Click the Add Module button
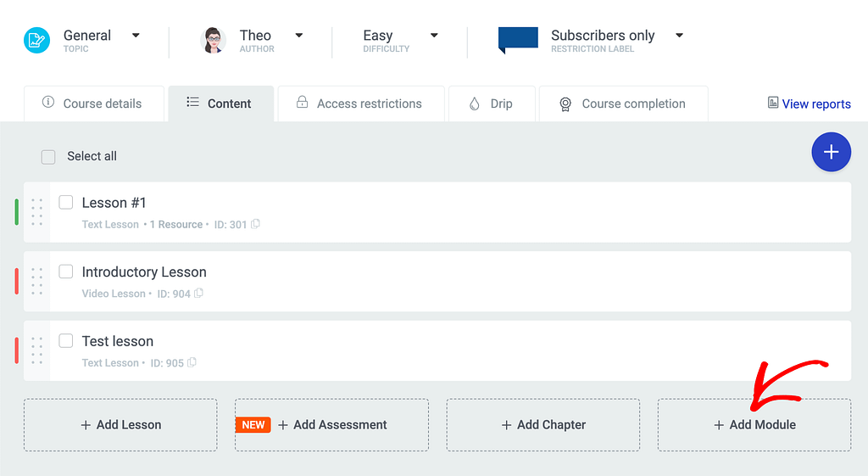The height and width of the screenshot is (476, 868). point(754,425)
